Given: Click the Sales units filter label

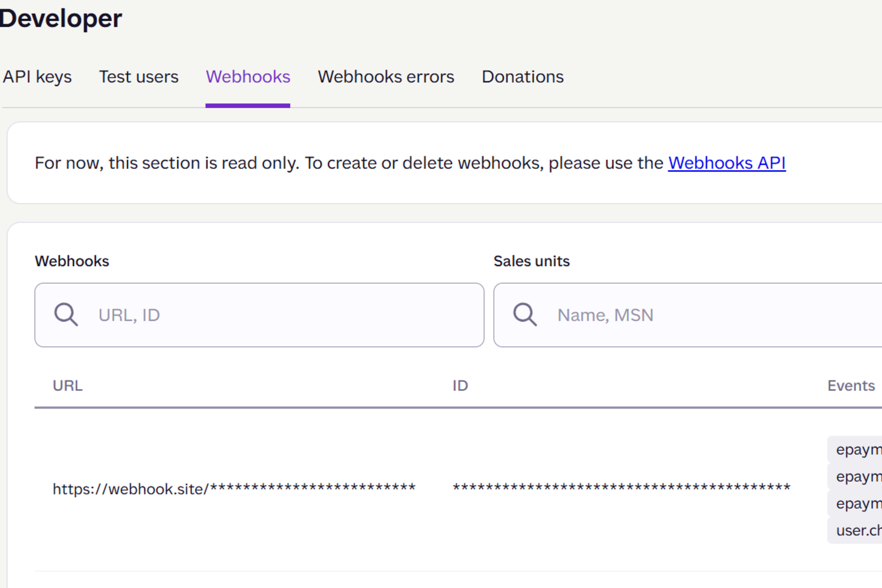Looking at the screenshot, I should click(x=531, y=261).
